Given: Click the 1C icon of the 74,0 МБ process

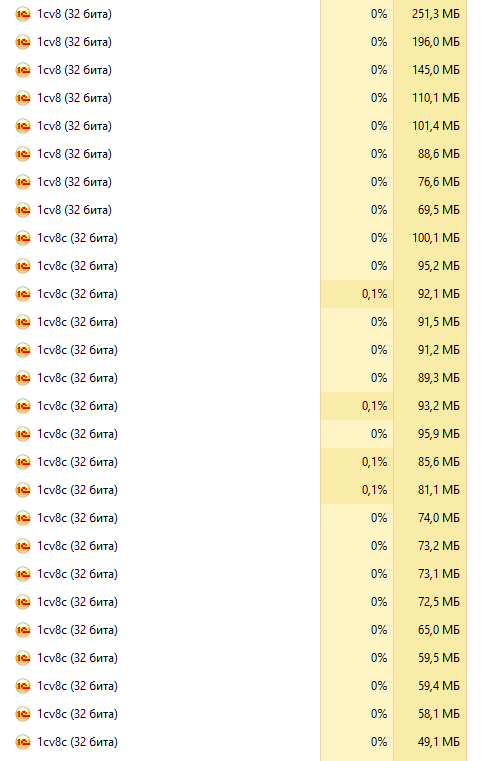Looking at the screenshot, I should point(23,518).
